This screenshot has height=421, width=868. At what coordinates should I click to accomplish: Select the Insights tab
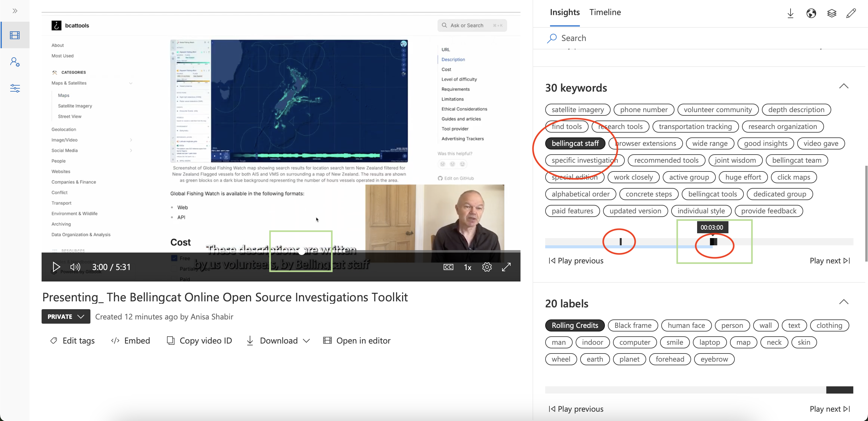click(565, 12)
